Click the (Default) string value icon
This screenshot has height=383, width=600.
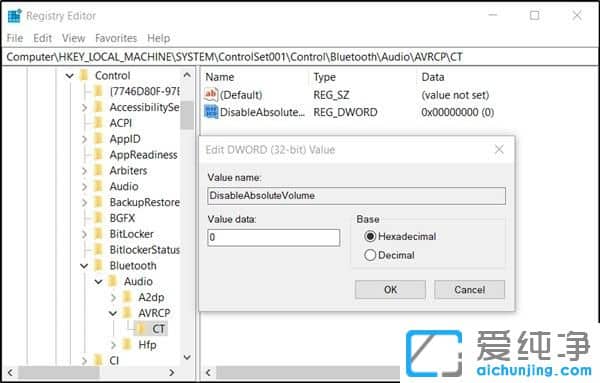pyautogui.click(x=211, y=95)
